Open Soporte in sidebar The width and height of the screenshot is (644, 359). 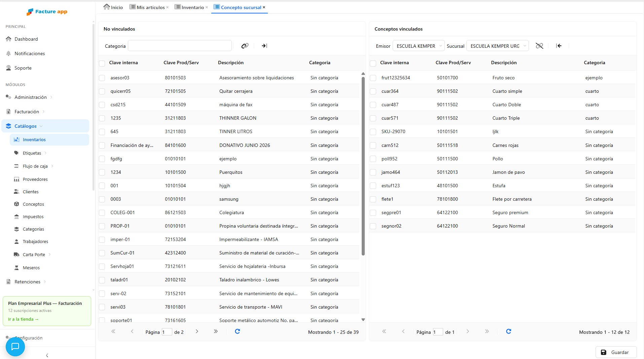[x=23, y=68]
